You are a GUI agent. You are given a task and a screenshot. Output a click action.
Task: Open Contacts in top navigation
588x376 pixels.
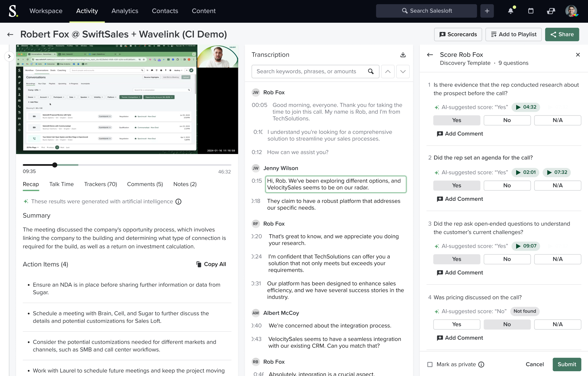coord(165,11)
